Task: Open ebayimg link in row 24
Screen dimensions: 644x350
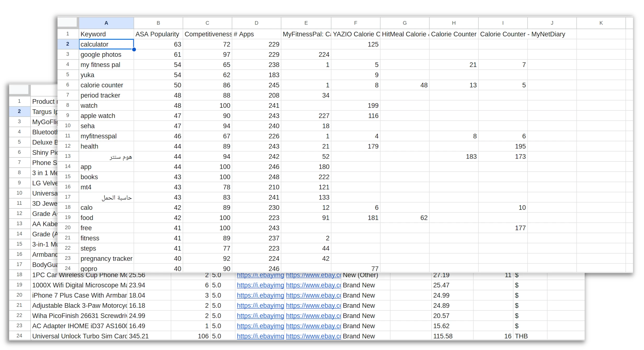Action: (x=260, y=336)
